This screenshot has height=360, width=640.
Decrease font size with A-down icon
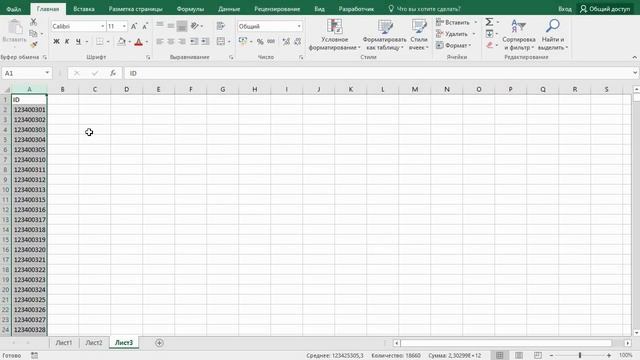click(145, 26)
